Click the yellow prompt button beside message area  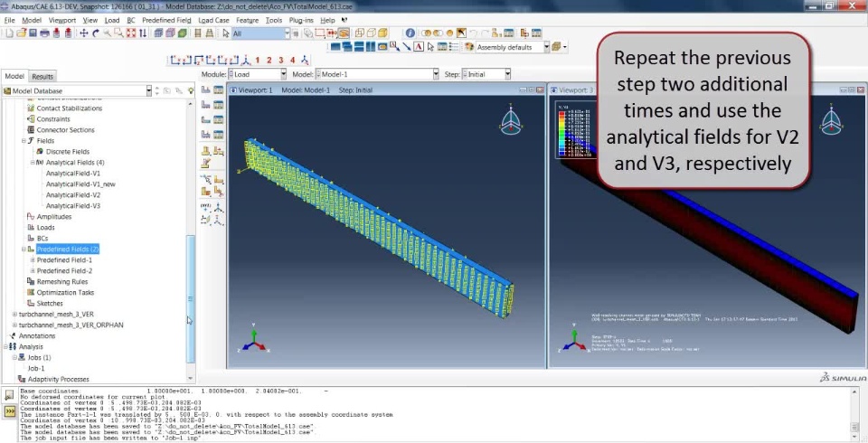9,411
